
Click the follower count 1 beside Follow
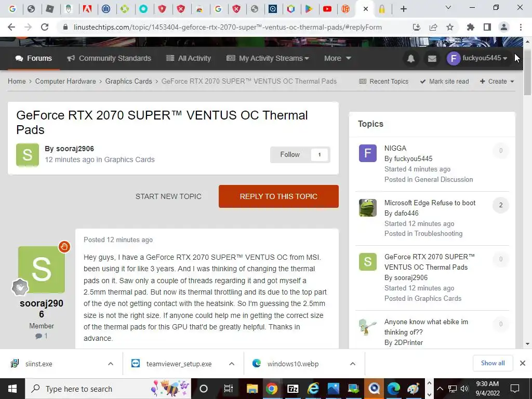click(320, 155)
